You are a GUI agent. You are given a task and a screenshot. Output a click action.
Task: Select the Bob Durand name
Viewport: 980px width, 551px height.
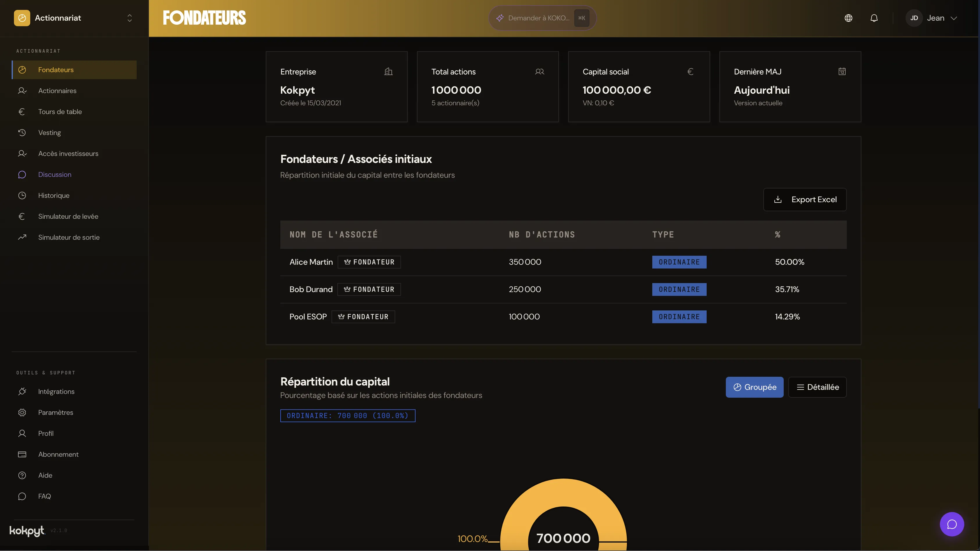pos(311,289)
